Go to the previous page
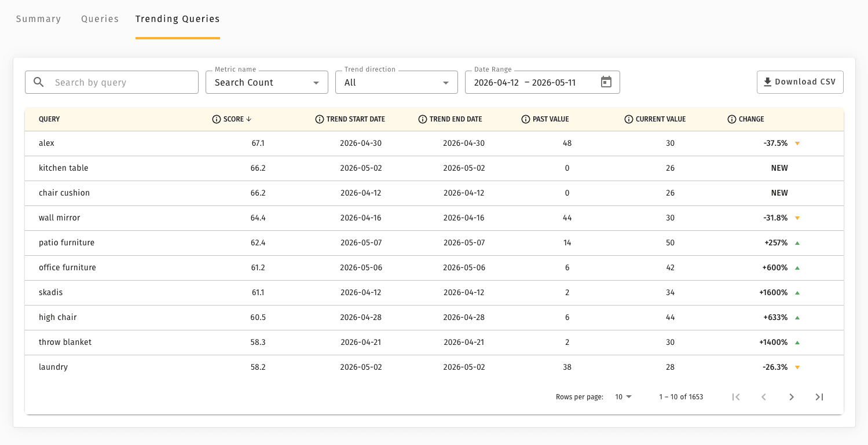Screen dimensions: 868x445 click(764, 397)
